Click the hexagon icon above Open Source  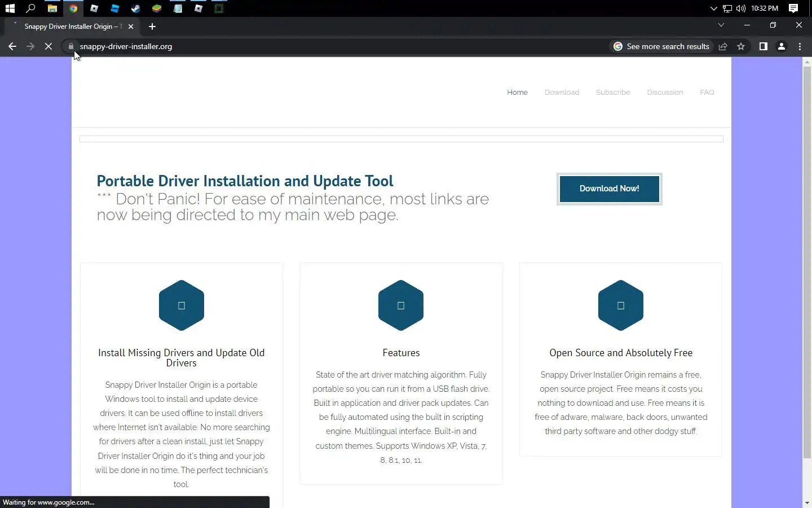(621, 305)
